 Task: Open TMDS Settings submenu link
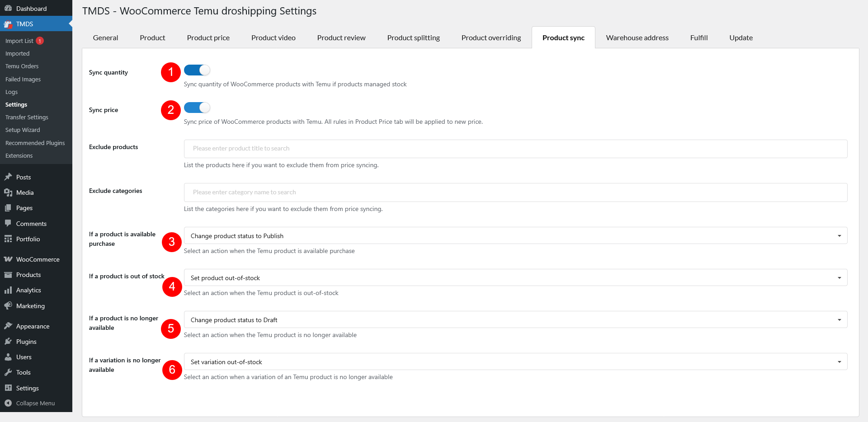16,104
